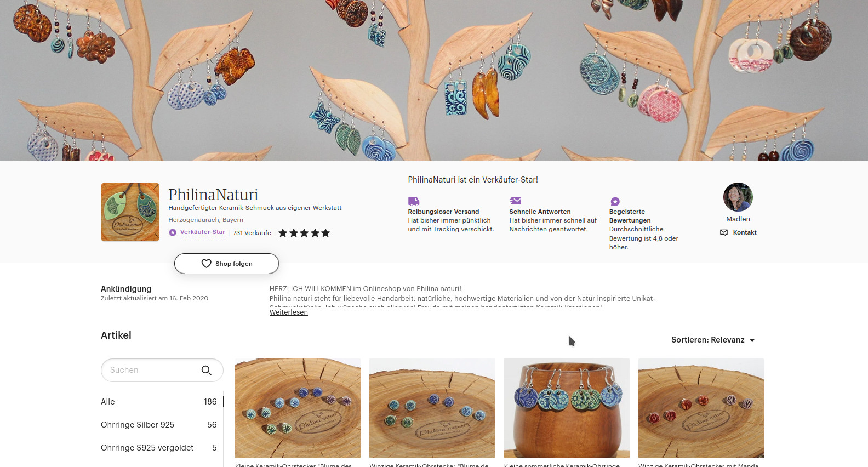Click the PhilinaNaturi shop logo image
Viewport: 868px width, 467px height.
(130, 212)
